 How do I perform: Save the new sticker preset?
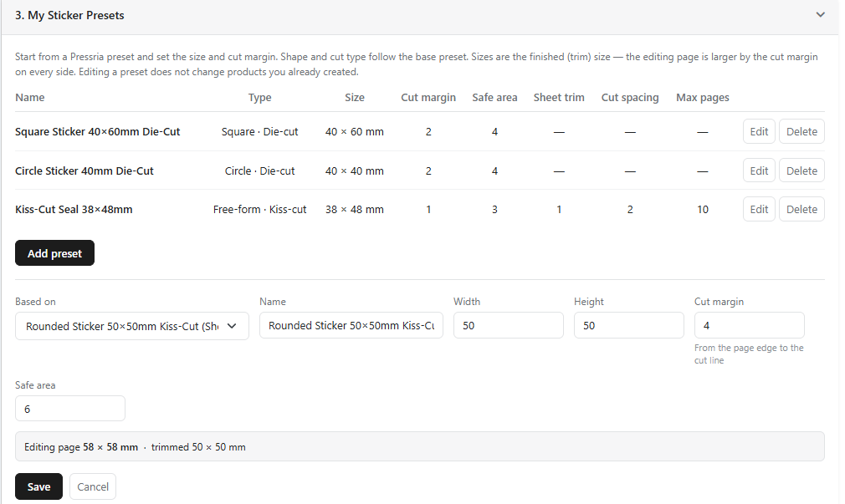tap(38, 486)
